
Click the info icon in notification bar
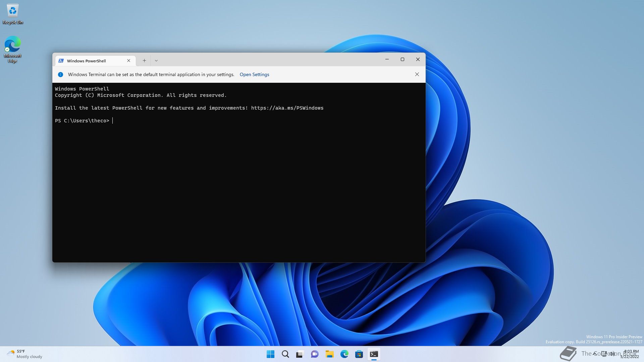60,74
